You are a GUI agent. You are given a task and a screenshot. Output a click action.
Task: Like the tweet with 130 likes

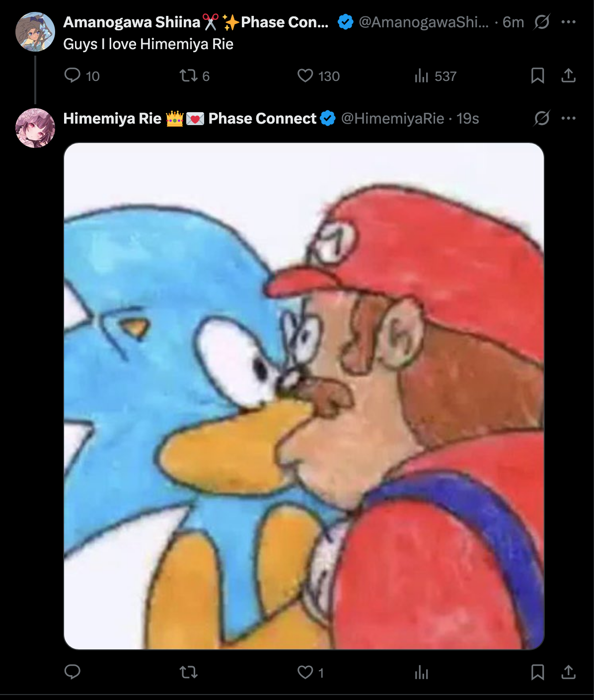point(305,75)
